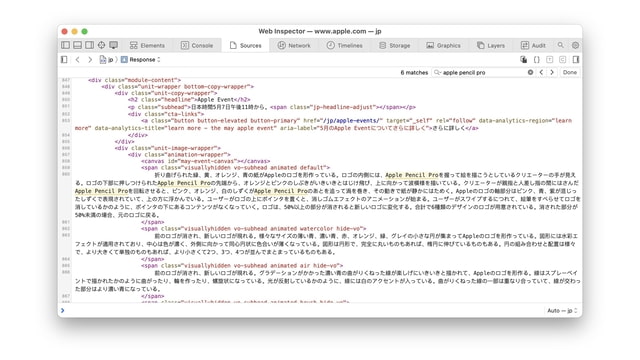Image resolution: width=640 pixels, height=360 pixels.
Task: Switch to the Console tab
Action: point(197,45)
